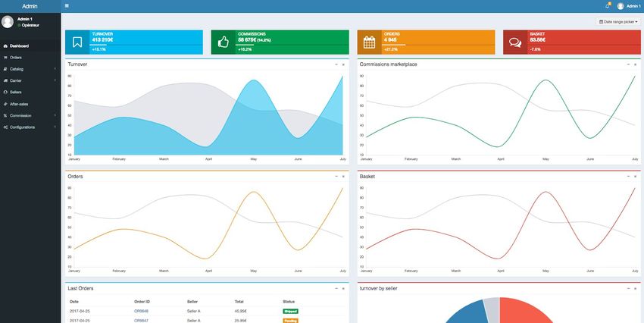Image resolution: width=644 pixels, height=323 pixels.
Task: Click the Basket chat bubbles icon tile
Action: point(515,42)
